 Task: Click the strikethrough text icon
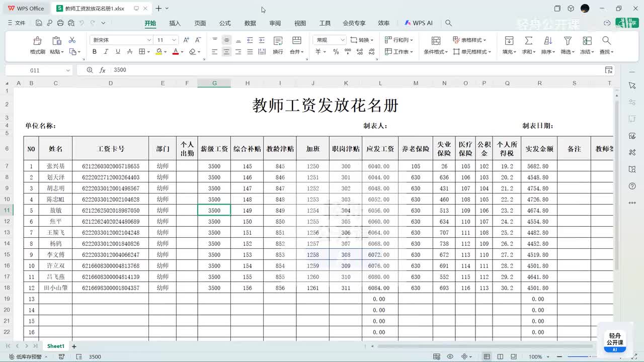point(130,52)
